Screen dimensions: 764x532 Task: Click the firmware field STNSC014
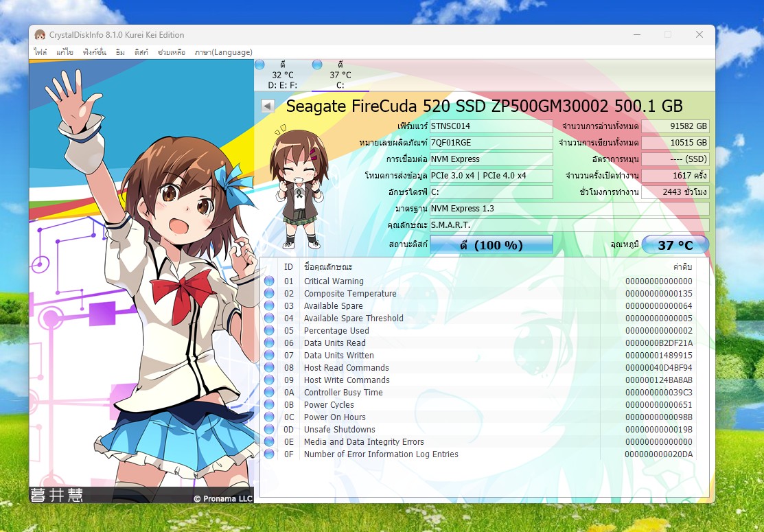491,126
